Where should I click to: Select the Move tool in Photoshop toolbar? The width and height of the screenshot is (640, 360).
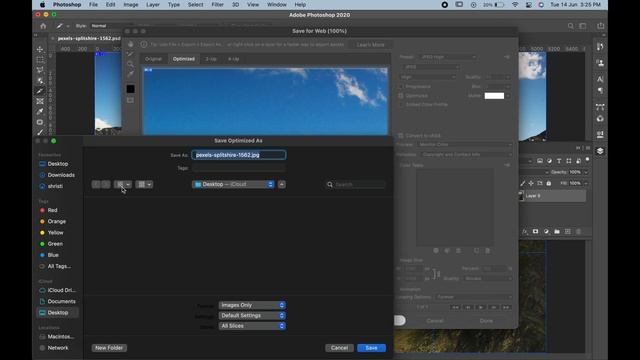[x=40, y=49]
